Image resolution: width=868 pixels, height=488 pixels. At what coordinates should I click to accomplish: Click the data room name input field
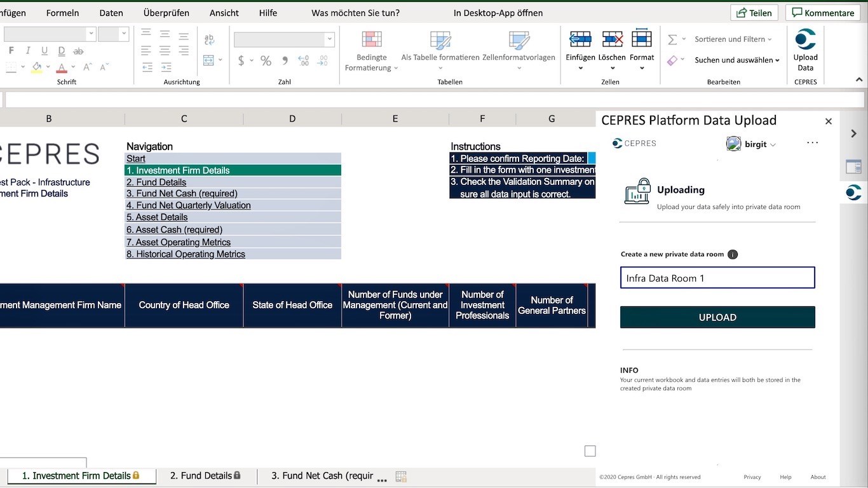(x=717, y=278)
